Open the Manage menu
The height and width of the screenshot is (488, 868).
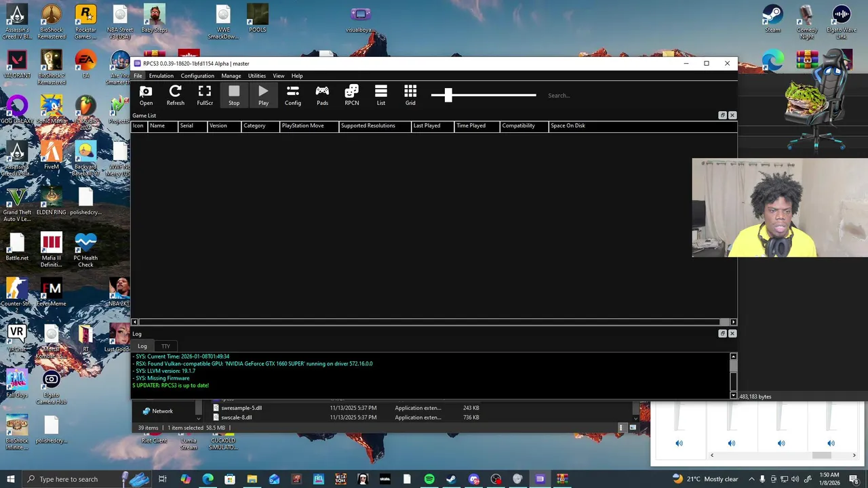point(231,76)
